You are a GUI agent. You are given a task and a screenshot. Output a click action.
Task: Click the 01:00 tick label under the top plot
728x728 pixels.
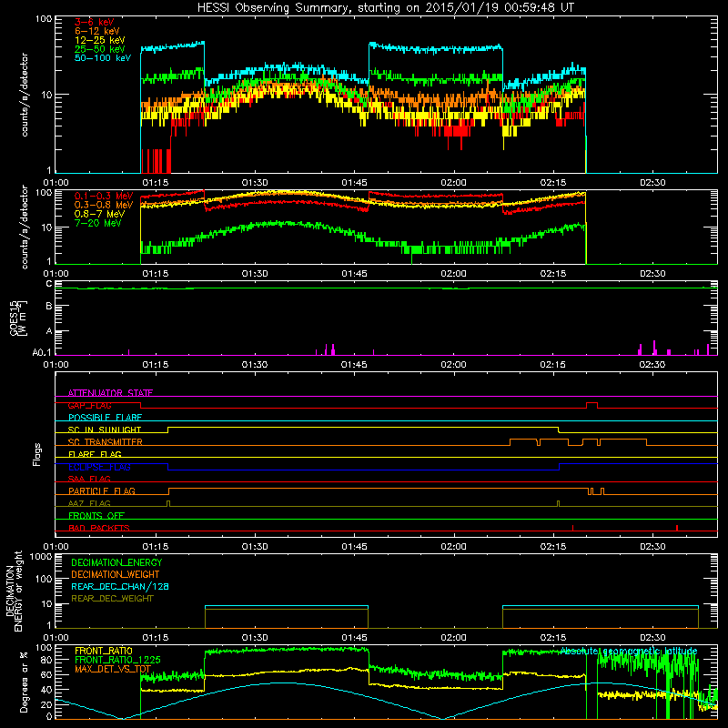pos(56,183)
